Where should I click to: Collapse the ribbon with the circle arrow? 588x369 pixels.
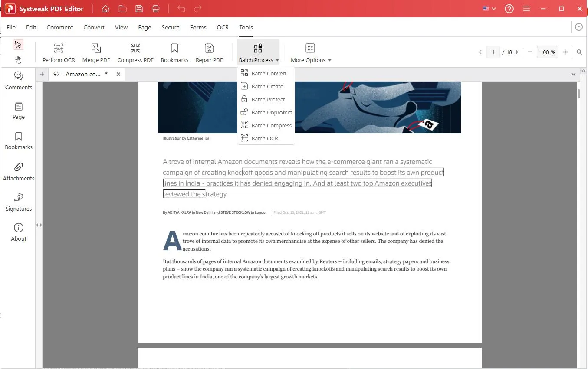[579, 27]
